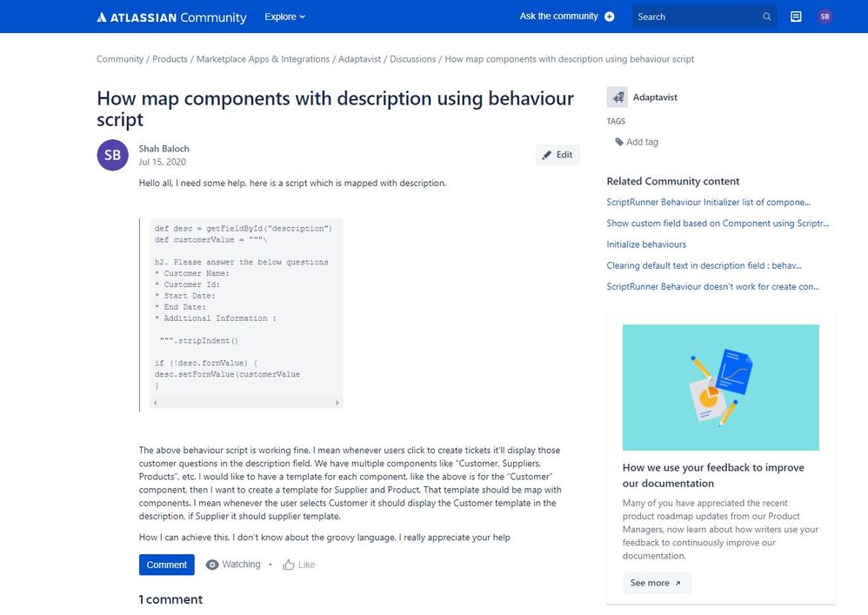This screenshot has height=615, width=868.
Task: Add a tag to the post
Action: [637, 142]
